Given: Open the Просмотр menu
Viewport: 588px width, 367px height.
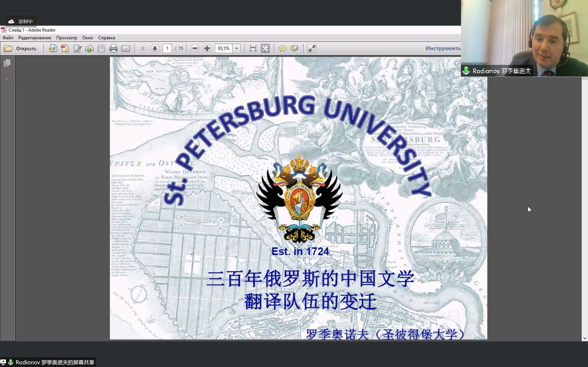Looking at the screenshot, I should coord(67,38).
